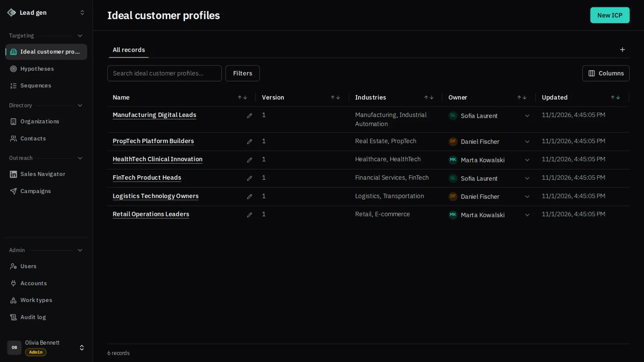The height and width of the screenshot is (362, 644).
Task: Open Hypotheses in the sidebar
Action: click(46, 69)
